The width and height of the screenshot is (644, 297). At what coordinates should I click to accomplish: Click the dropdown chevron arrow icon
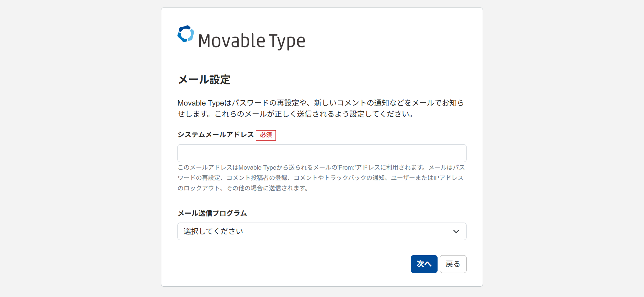(x=456, y=232)
